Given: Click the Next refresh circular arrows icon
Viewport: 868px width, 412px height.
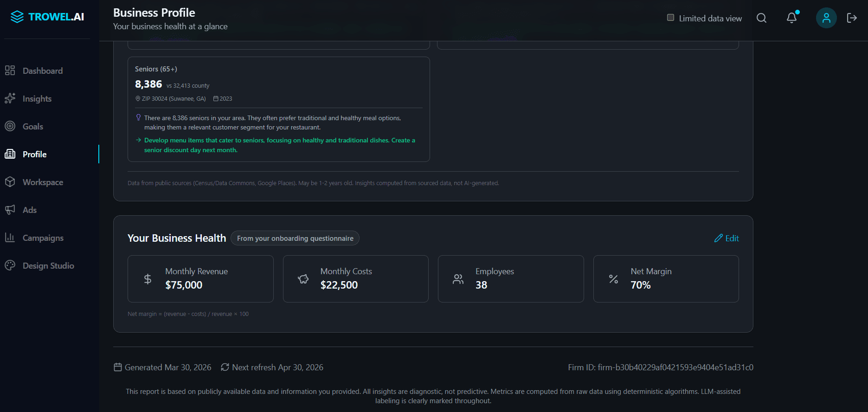Looking at the screenshot, I should point(225,367).
